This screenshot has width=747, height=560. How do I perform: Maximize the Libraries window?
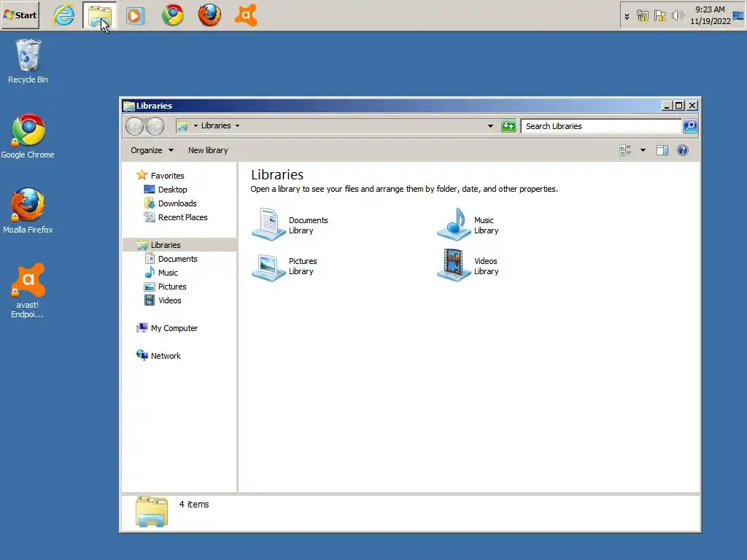click(679, 106)
